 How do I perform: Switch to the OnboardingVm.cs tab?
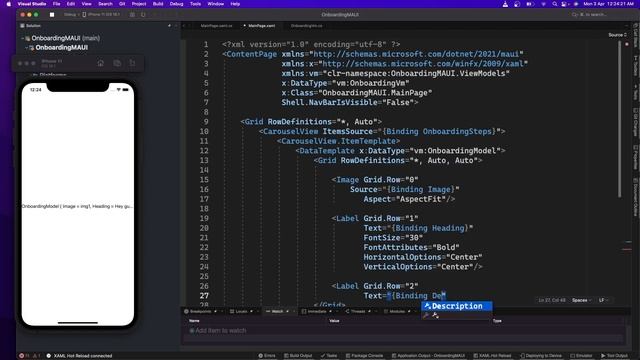click(307, 26)
